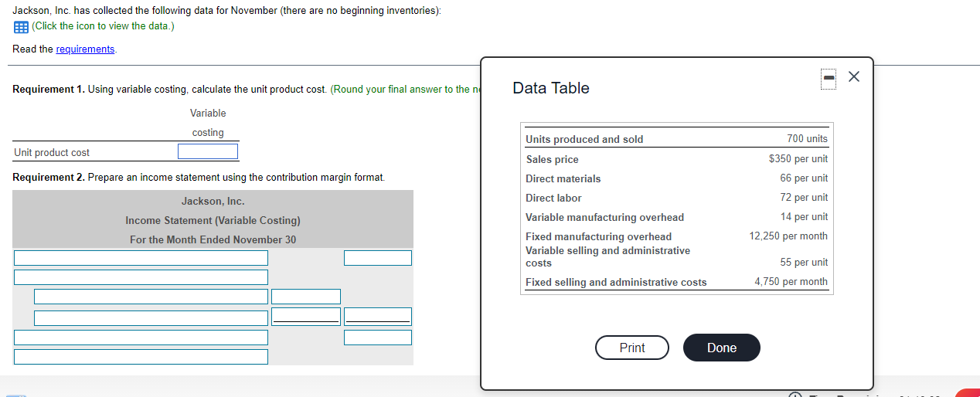
Task: Close the Data Table dialog
Action: coord(853,76)
